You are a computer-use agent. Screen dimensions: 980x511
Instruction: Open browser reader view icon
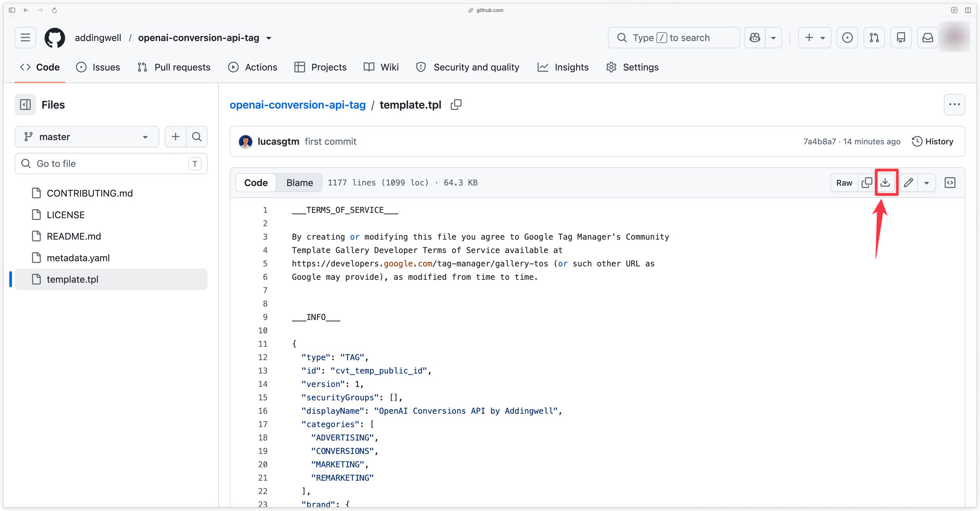tap(954, 10)
